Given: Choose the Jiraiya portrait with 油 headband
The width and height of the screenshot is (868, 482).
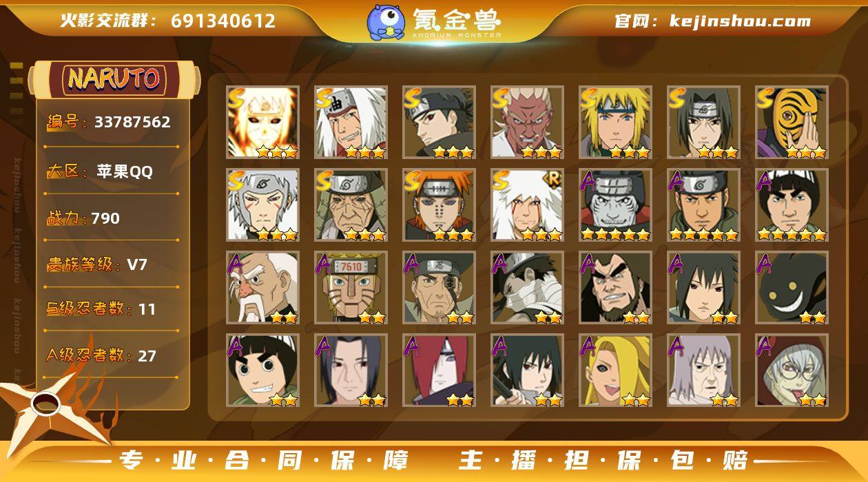Looking at the screenshot, I should point(351,123).
